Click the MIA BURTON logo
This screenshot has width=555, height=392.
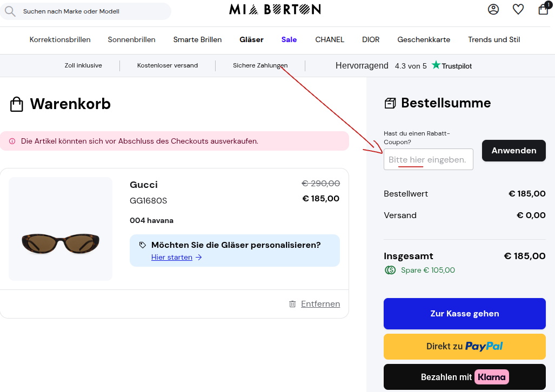click(x=275, y=9)
